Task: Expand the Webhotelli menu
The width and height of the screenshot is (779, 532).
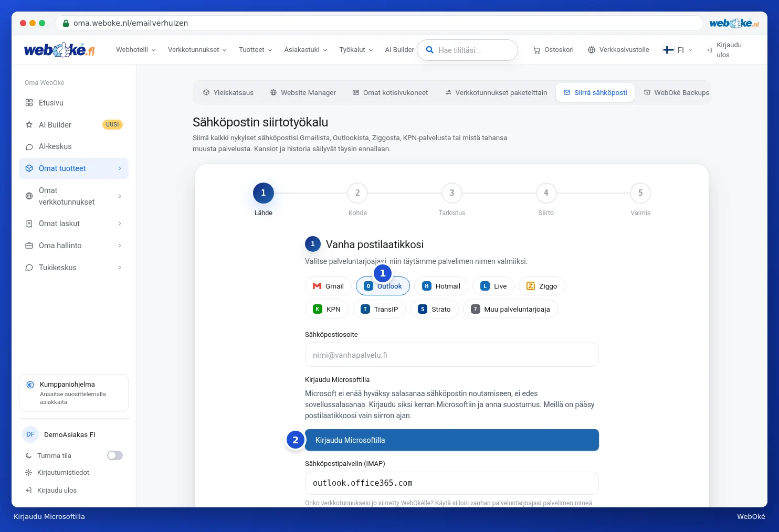Action: tap(136, 50)
